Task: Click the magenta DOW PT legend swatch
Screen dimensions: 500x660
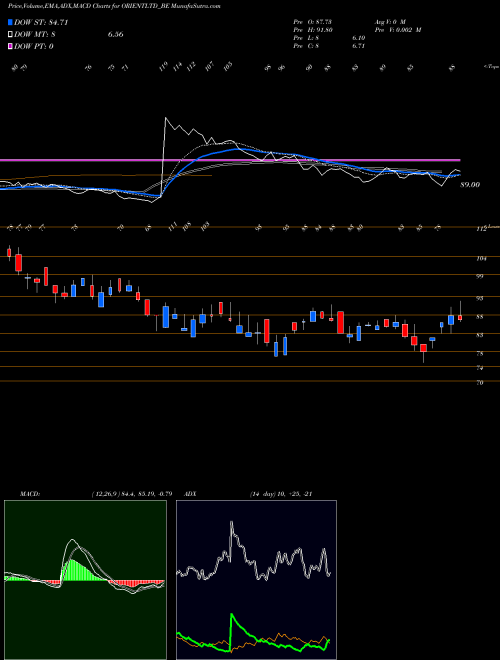Action: (10, 46)
